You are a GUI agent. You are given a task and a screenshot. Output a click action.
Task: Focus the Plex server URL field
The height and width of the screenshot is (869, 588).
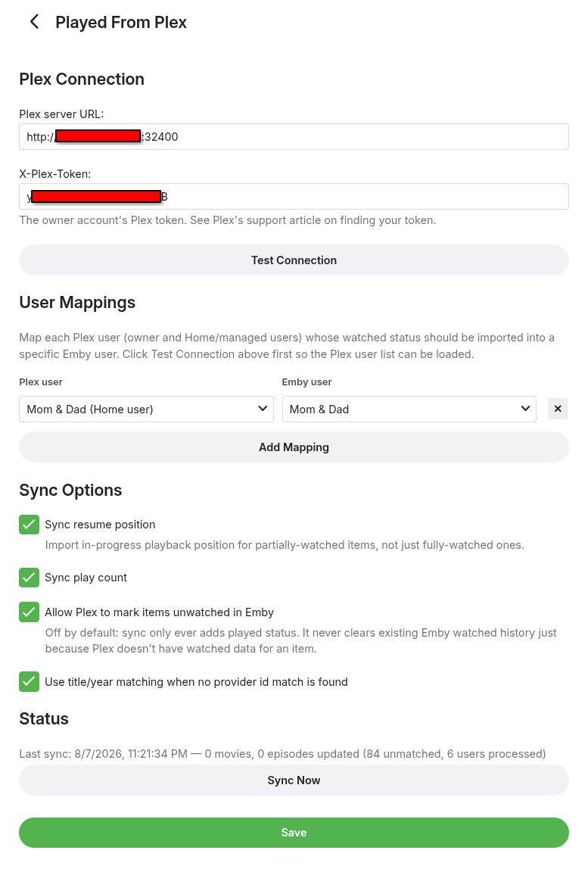click(294, 137)
